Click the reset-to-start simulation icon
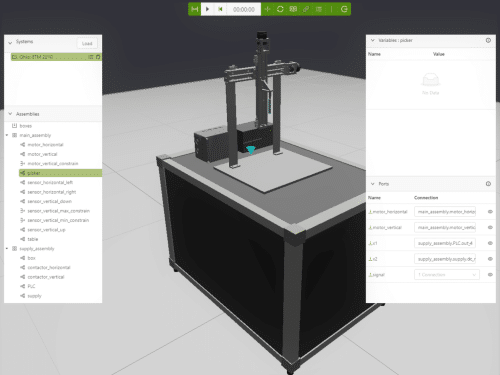Viewport: 500px width, 375px height. click(x=220, y=9)
